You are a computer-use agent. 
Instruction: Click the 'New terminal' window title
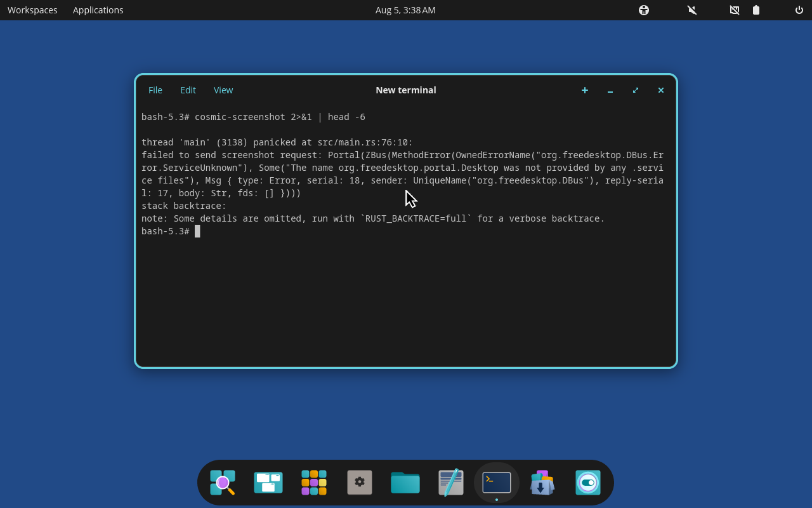pos(406,90)
